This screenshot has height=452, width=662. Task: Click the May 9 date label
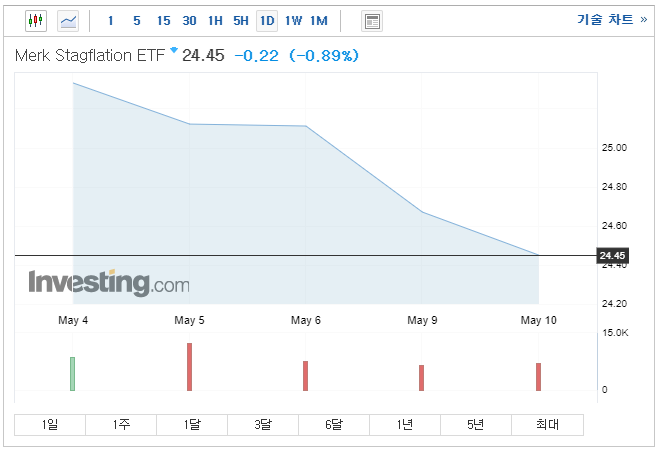click(422, 320)
